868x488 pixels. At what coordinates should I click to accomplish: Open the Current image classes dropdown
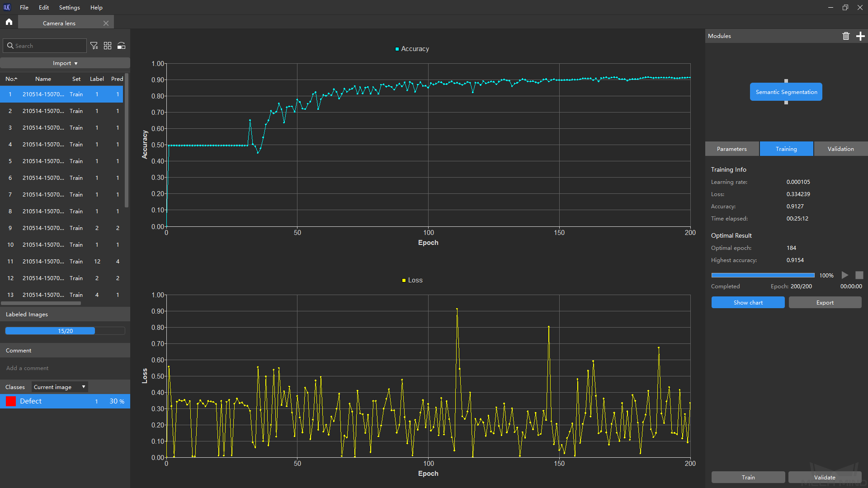click(60, 387)
